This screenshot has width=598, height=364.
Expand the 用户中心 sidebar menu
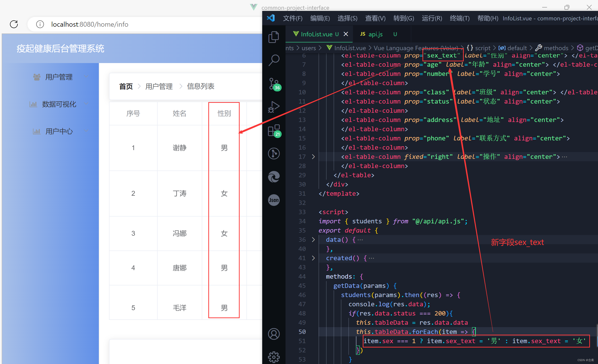tap(59, 131)
